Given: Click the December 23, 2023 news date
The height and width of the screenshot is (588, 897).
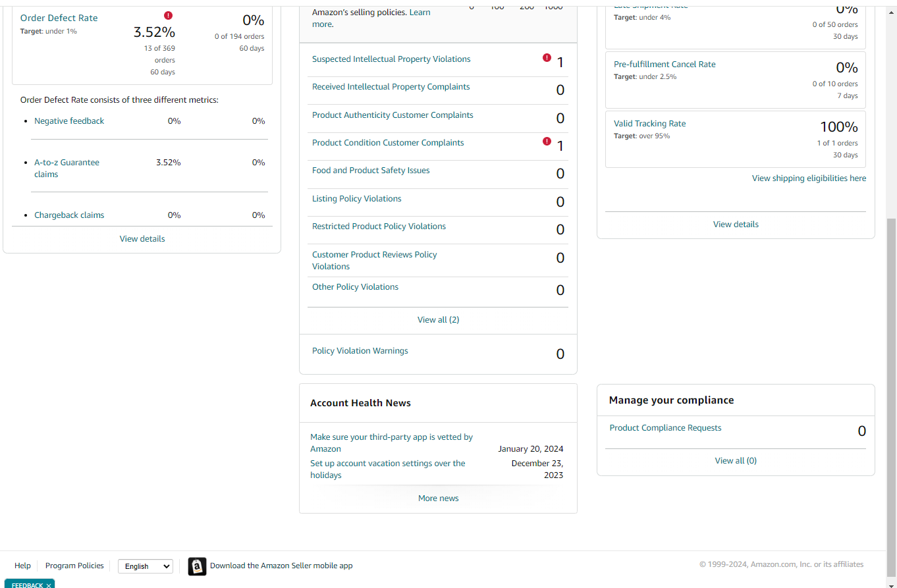Looking at the screenshot, I should [x=537, y=469].
